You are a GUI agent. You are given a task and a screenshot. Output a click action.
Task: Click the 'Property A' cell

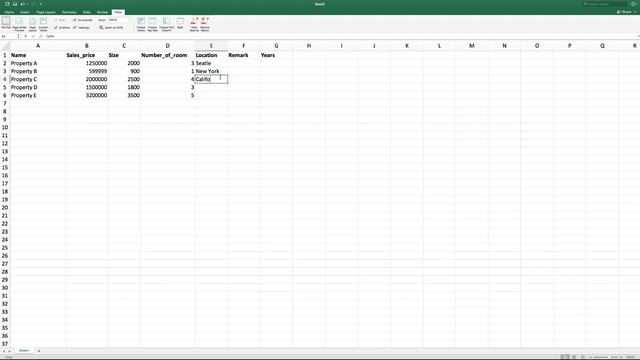(38, 63)
